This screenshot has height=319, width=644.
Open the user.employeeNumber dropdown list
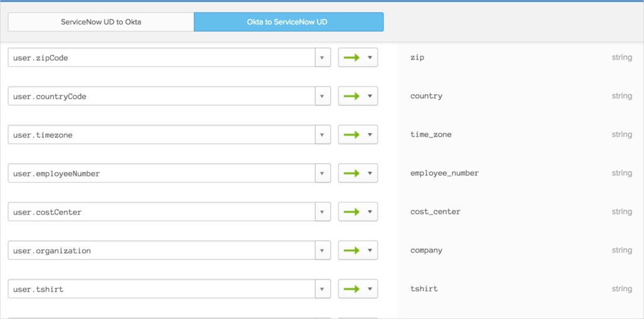[x=322, y=173]
